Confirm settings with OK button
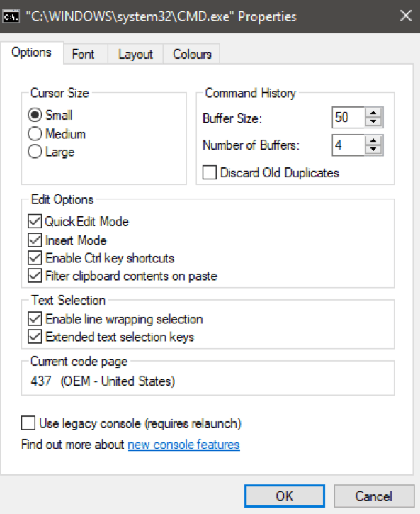 coord(285,496)
